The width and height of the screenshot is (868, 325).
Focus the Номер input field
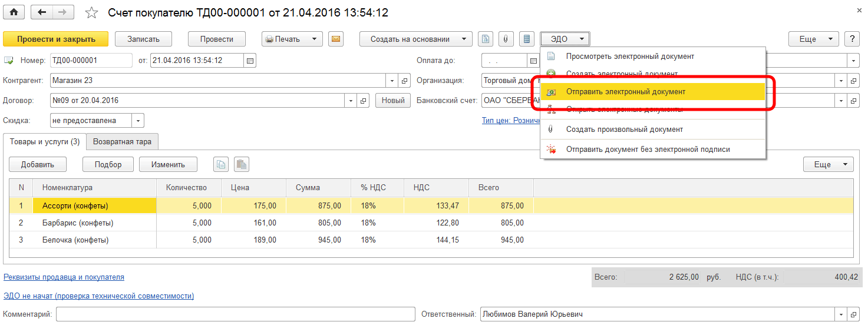coord(91,61)
